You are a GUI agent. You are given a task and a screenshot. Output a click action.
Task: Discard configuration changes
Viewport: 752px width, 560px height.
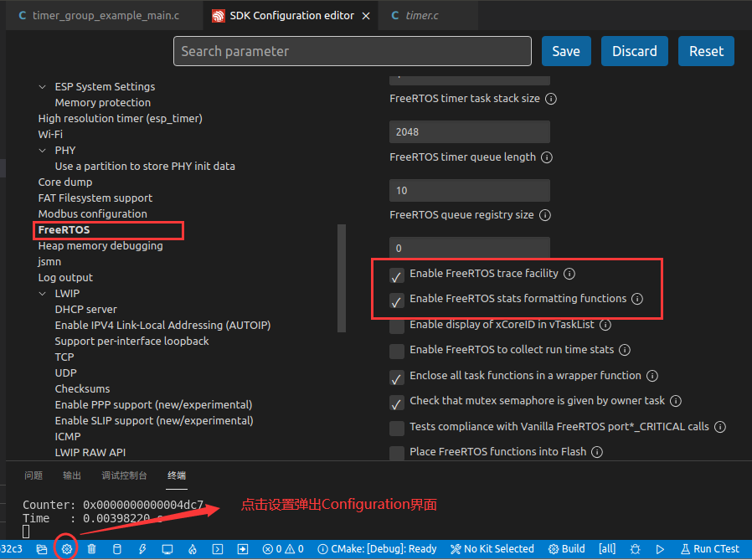pyautogui.click(x=635, y=51)
